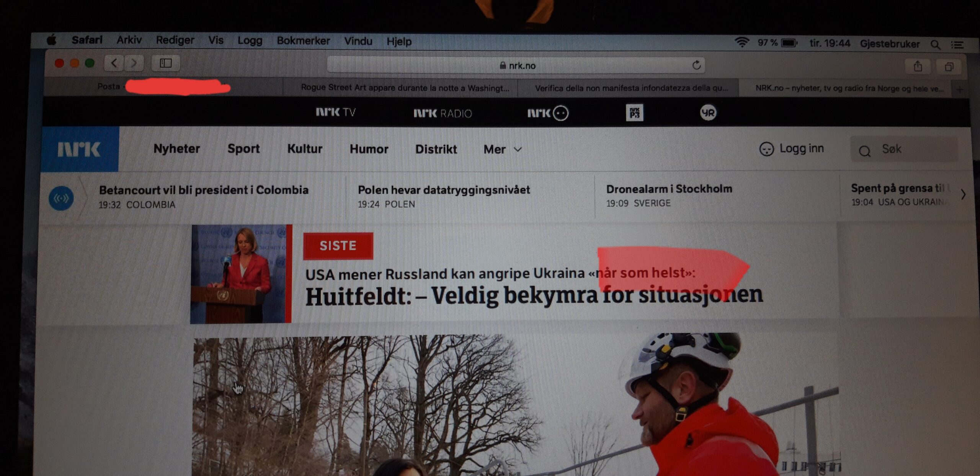Toggle the Safari sidebar button
This screenshot has height=476, width=980.
[x=166, y=63]
